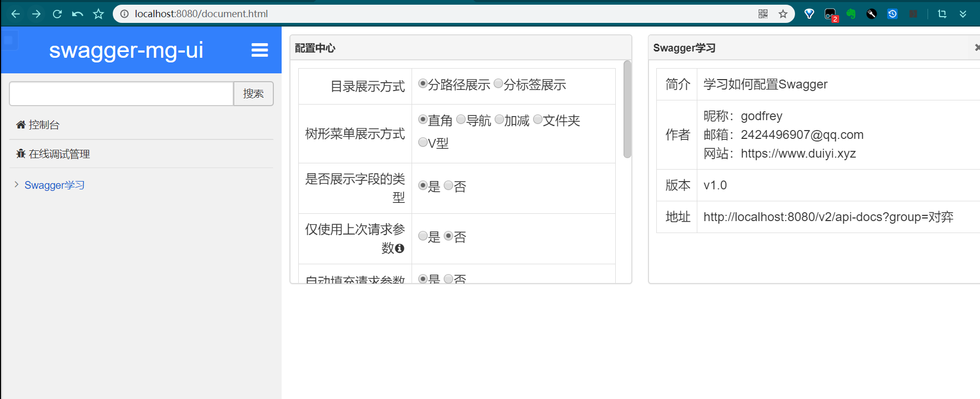Select 否 for 仅使用上次请求参数
This screenshot has width=980, height=399.
[x=448, y=236]
